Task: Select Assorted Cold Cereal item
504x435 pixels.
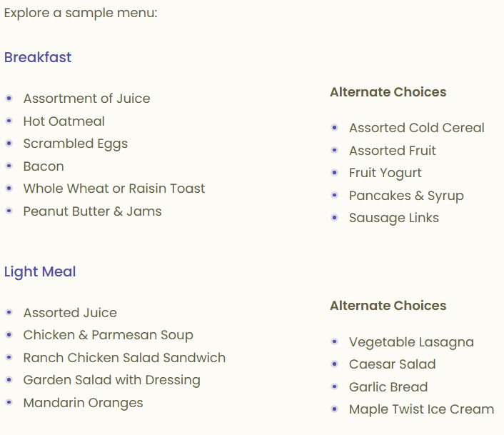Action: [x=417, y=128]
